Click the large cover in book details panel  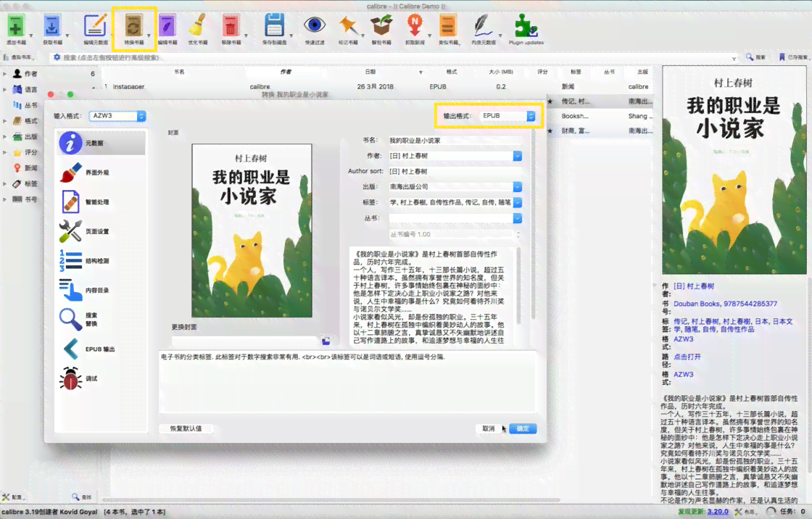tap(734, 170)
